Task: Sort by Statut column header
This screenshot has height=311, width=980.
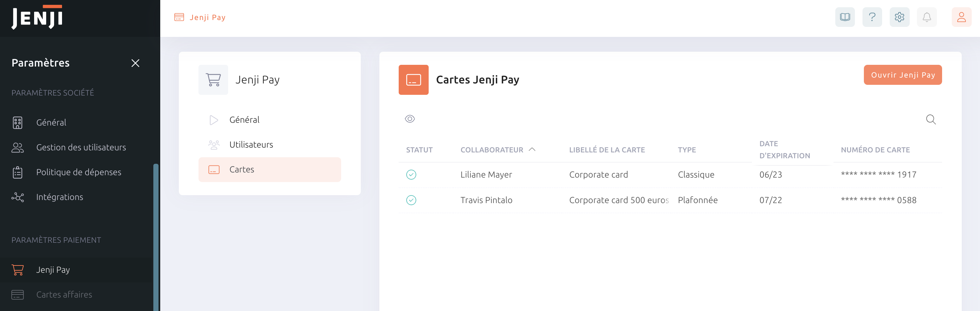Action: pyautogui.click(x=419, y=150)
